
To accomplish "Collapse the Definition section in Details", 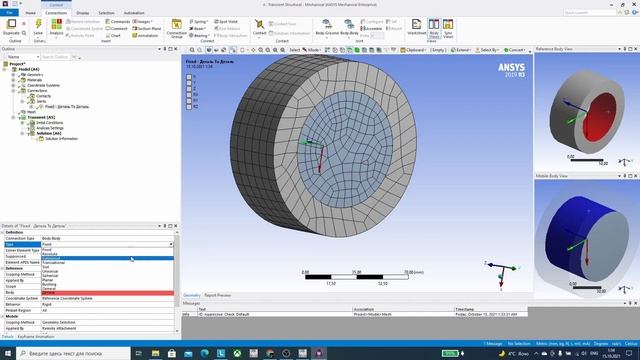I will [2, 232].
